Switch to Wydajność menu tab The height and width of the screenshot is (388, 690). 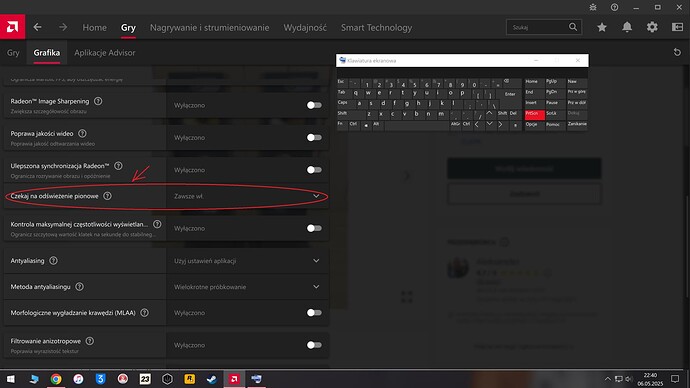(x=305, y=27)
